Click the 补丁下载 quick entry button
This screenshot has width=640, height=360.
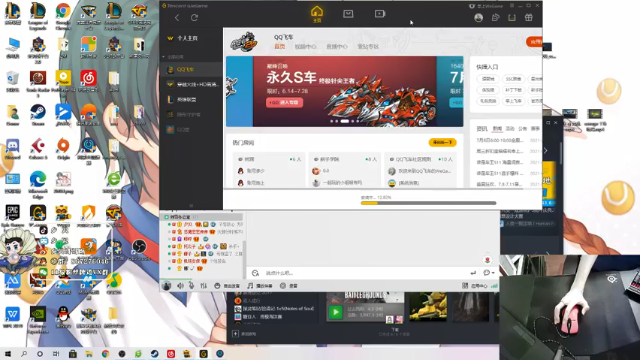click(x=513, y=90)
